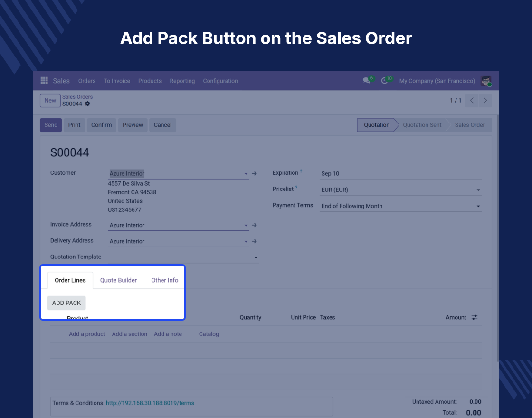Click the Quantity column header

250,317
